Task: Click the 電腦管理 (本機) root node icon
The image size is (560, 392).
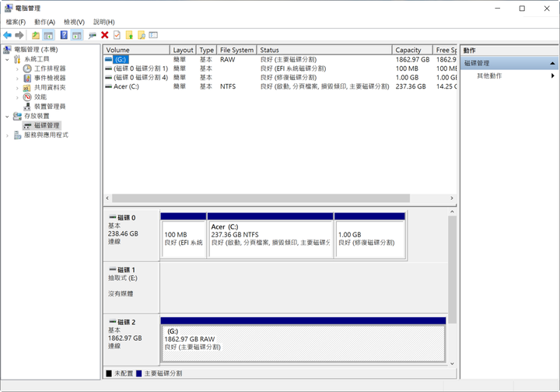Action: (7, 49)
